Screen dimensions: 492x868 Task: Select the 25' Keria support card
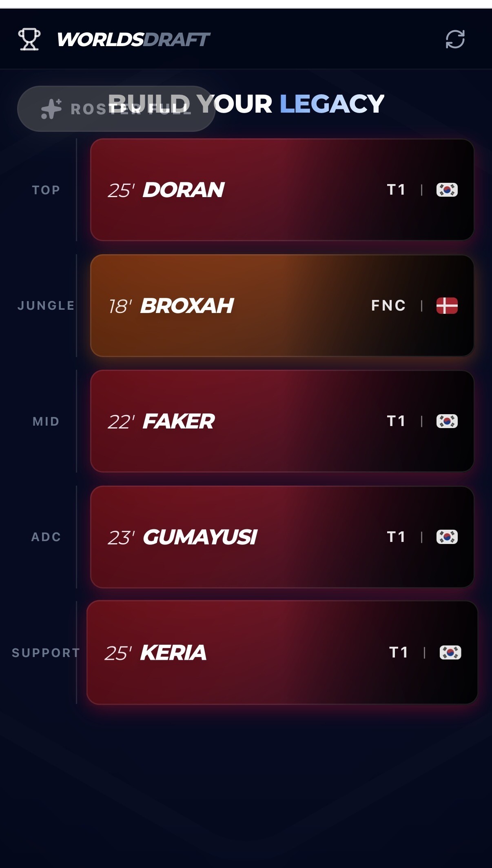[x=282, y=653]
